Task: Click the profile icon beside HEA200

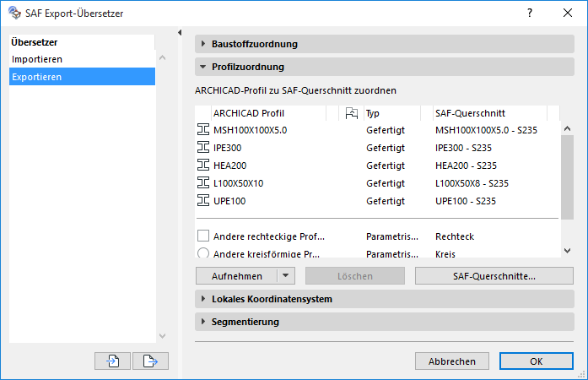Action: coord(203,165)
